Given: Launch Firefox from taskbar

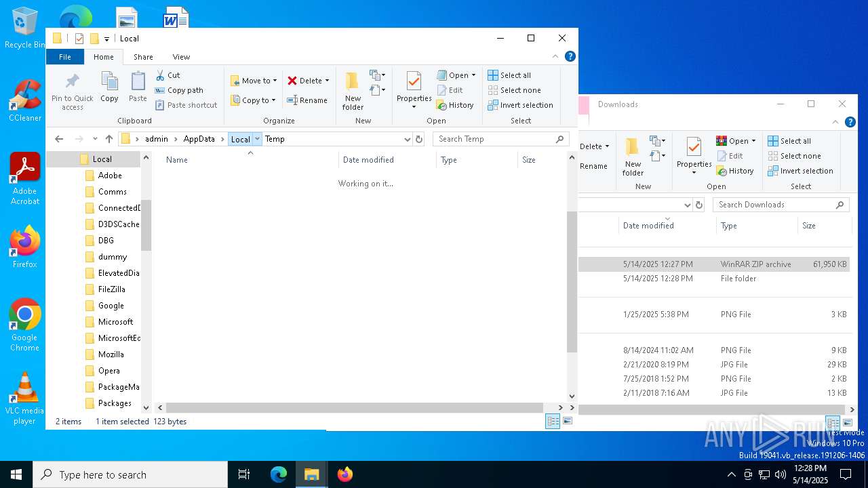Looking at the screenshot, I should click(345, 474).
